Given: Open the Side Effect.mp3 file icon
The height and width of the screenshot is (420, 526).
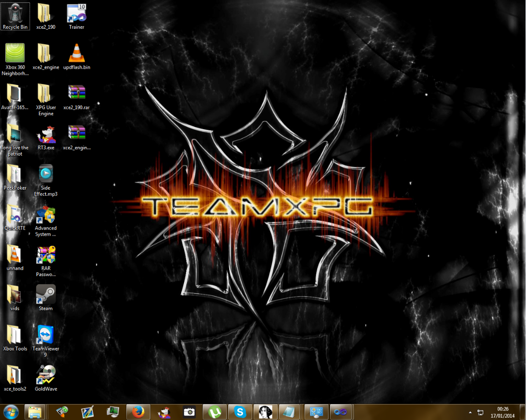Looking at the screenshot, I should tap(46, 174).
